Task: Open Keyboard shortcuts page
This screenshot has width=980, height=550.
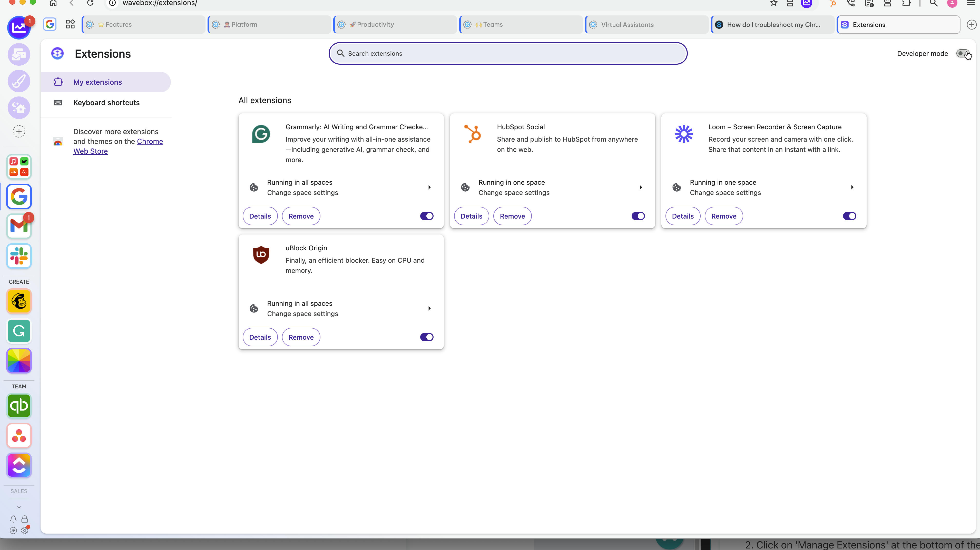Action: (106, 103)
